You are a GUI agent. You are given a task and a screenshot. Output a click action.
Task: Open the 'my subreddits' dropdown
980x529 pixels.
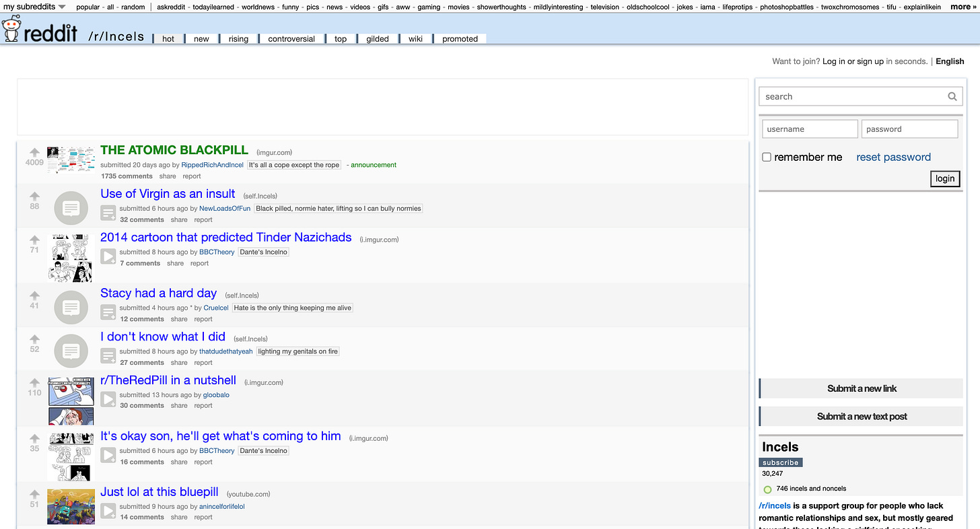point(34,7)
